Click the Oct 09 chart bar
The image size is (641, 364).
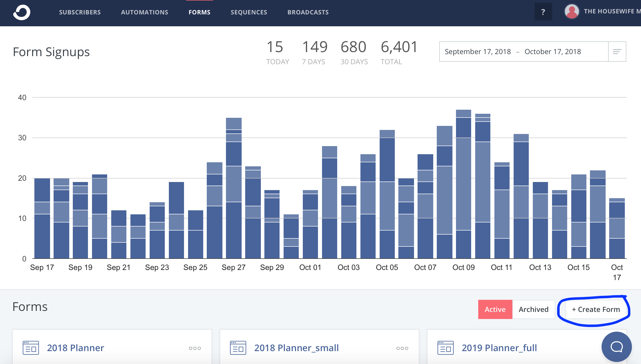click(x=464, y=184)
